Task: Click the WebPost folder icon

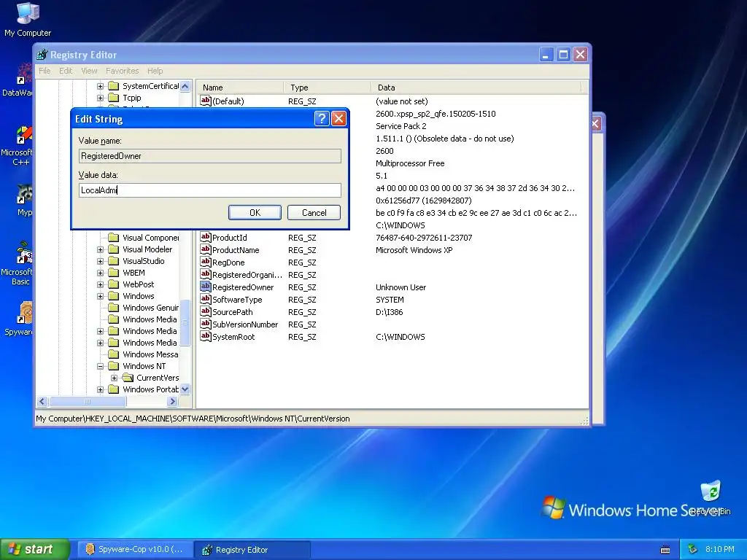Action: point(113,284)
